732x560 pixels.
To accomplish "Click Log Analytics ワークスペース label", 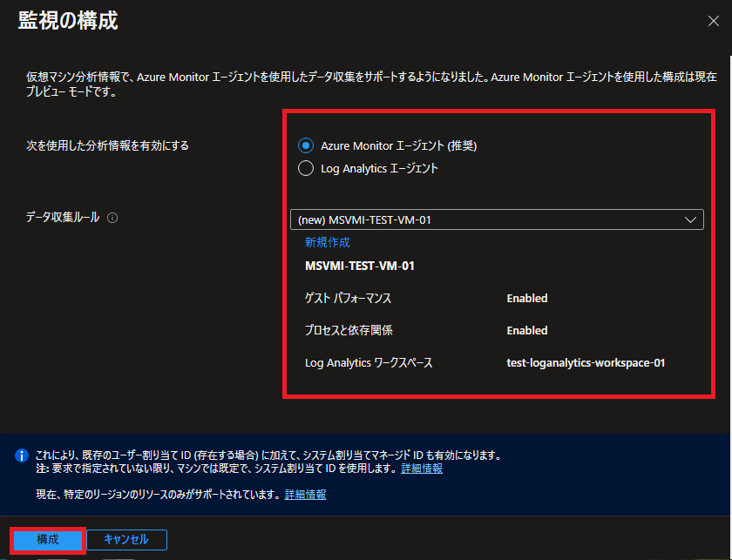I will [369, 362].
